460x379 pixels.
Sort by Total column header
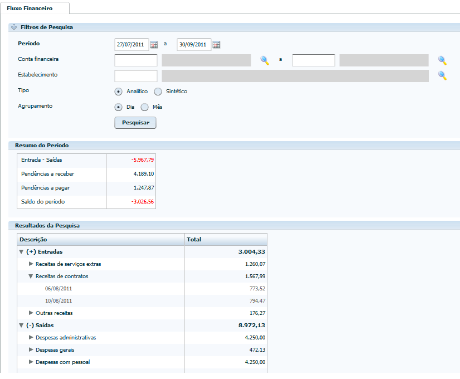(x=226, y=239)
